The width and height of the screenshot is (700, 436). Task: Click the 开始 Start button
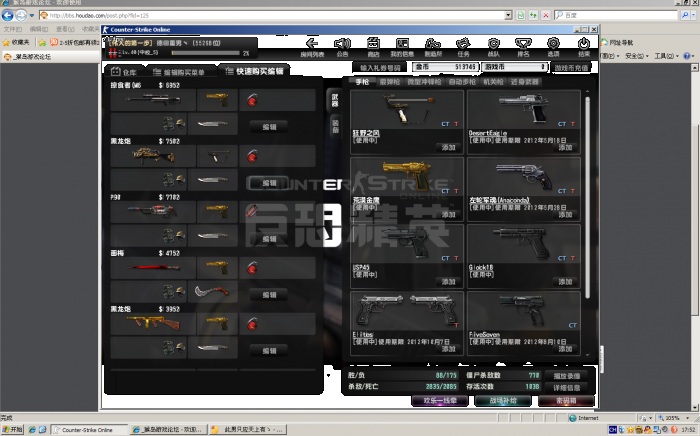pyautogui.click(x=12, y=429)
